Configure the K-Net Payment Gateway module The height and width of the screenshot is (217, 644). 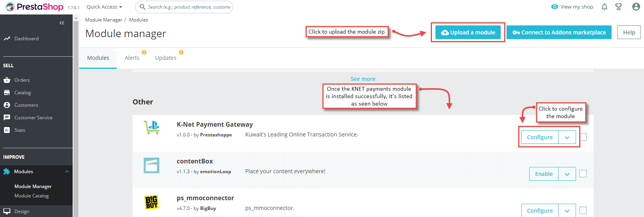tap(540, 137)
